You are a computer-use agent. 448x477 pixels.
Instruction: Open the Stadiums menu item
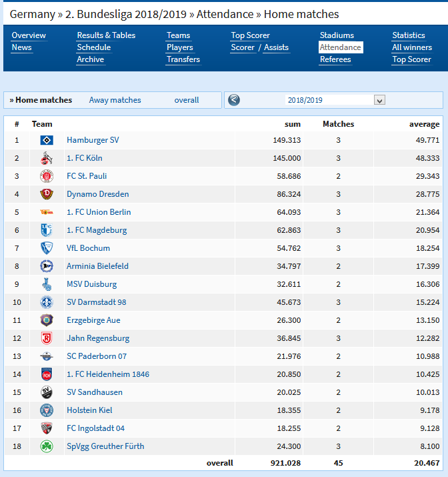coord(337,35)
